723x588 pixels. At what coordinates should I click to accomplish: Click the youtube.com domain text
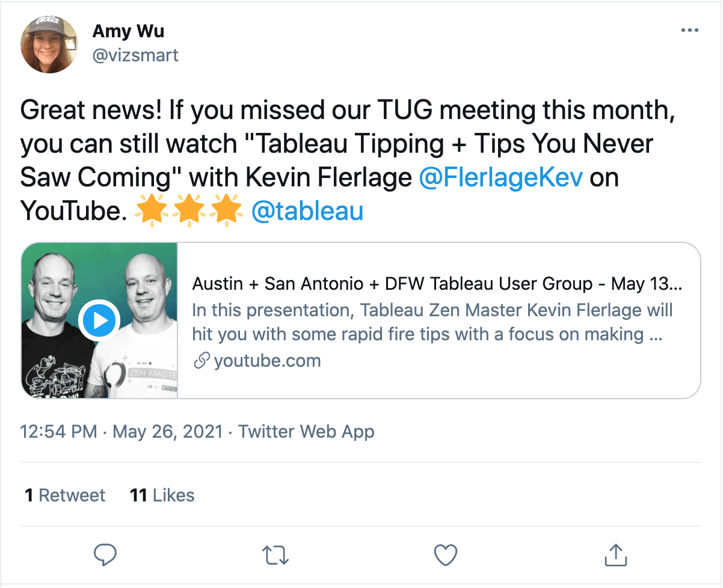click(x=268, y=361)
